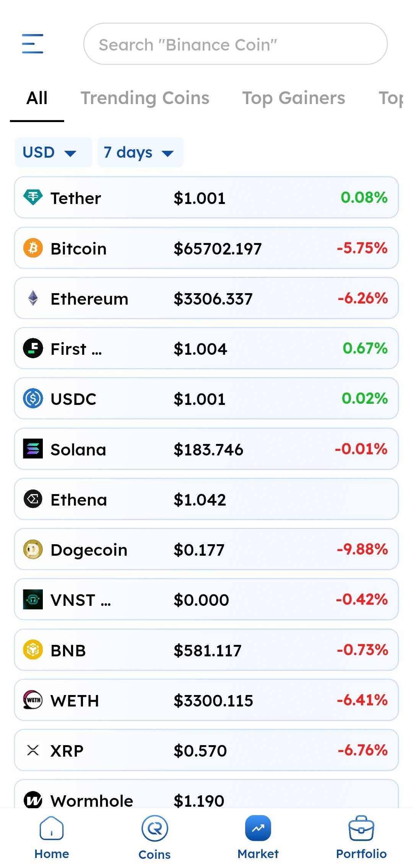The image size is (413, 868).
Task: Tap the Dogecoin logo icon
Action: click(33, 550)
